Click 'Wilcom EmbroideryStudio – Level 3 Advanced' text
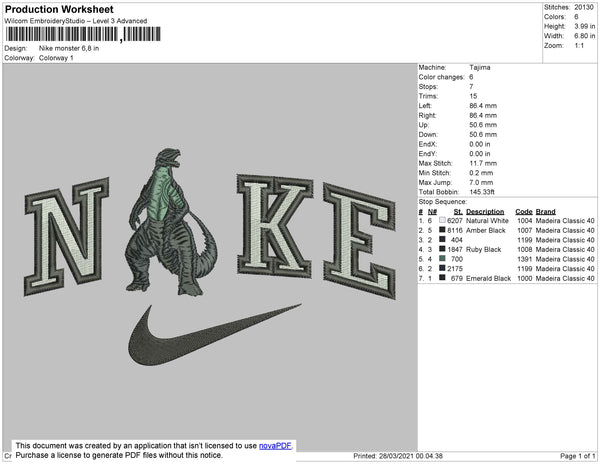The width and height of the screenshot is (600, 464). (x=76, y=21)
